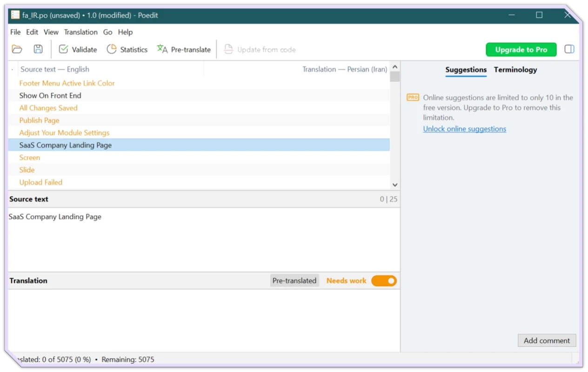This screenshot has height=372, width=588.
Task: Click the save disk icon
Action: pyautogui.click(x=38, y=49)
